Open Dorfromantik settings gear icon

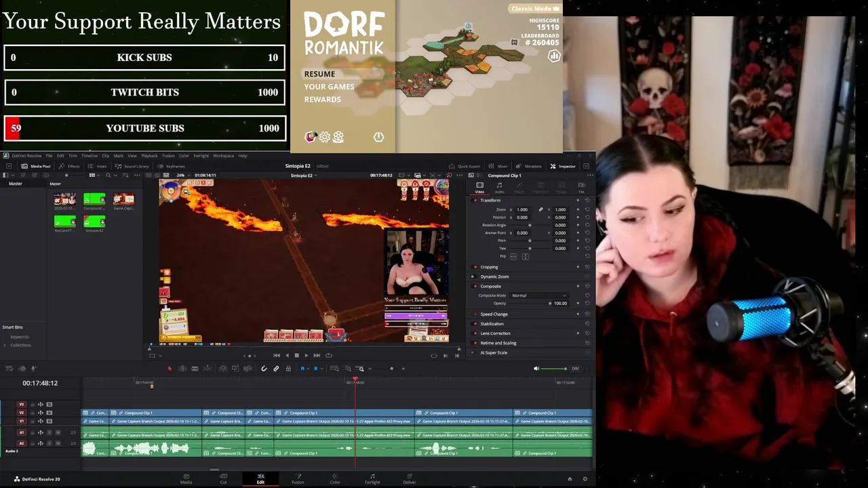pos(325,137)
